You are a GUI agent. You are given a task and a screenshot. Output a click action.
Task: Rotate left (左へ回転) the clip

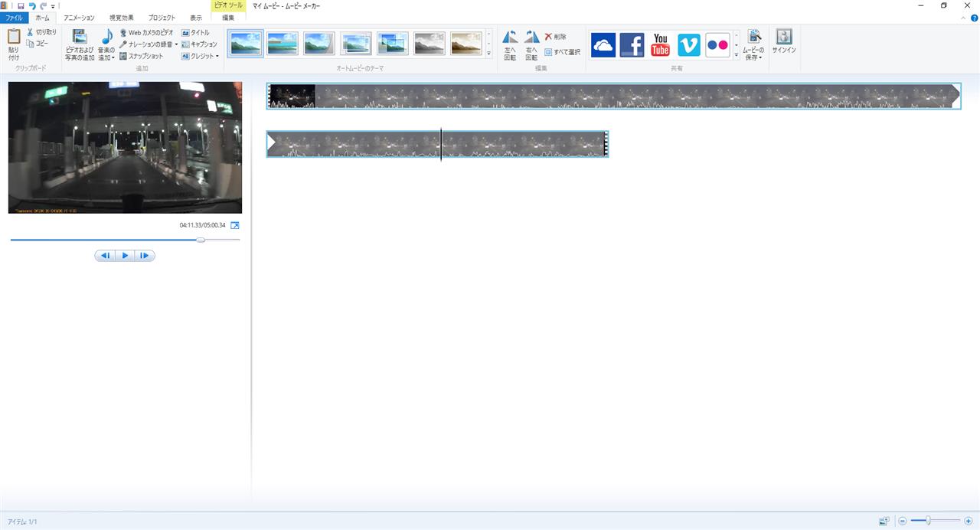coord(510,44)
